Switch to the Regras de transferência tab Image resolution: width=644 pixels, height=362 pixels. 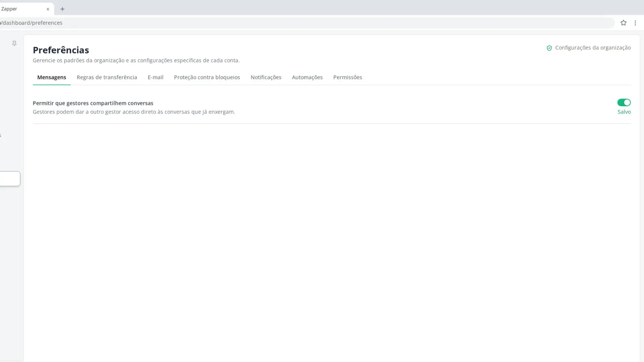click(107, 77)
